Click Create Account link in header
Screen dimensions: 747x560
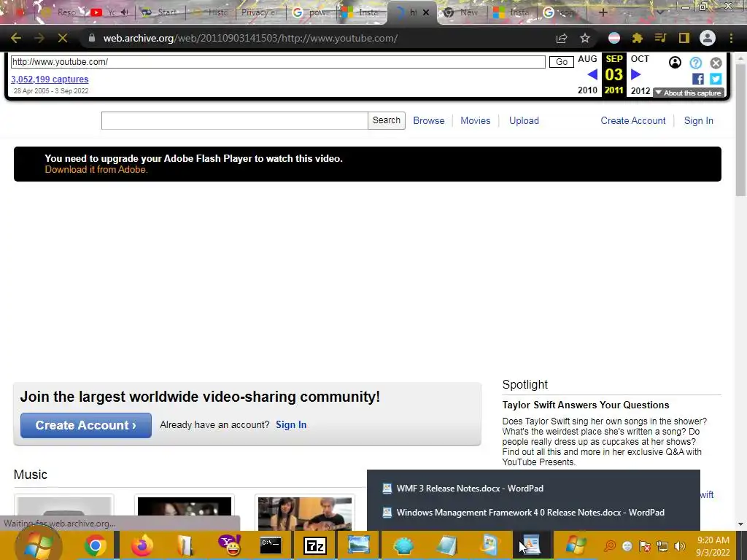(633, 121)
